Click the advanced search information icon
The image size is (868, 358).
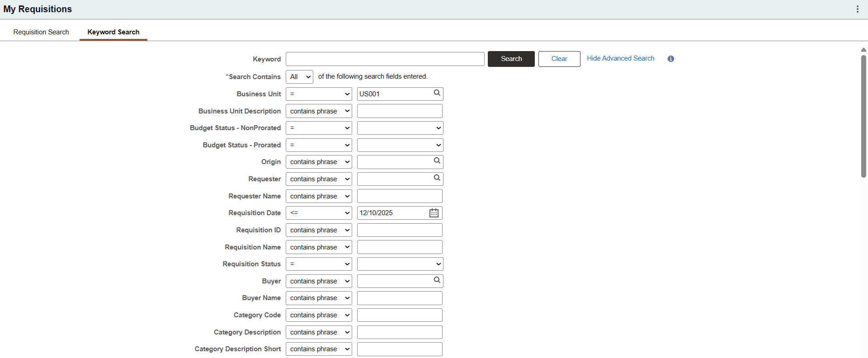tap(671, 59)
